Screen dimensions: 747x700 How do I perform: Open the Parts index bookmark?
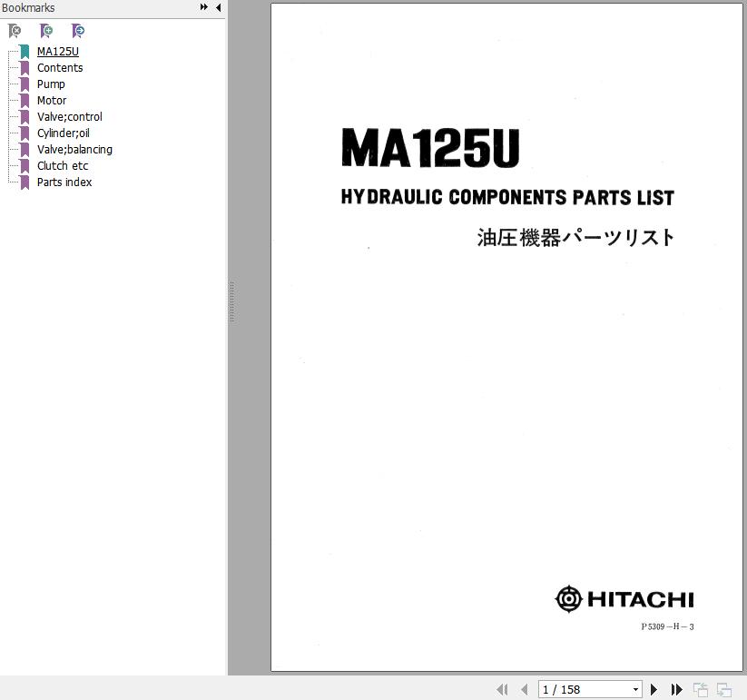click(x=64, y=182)
